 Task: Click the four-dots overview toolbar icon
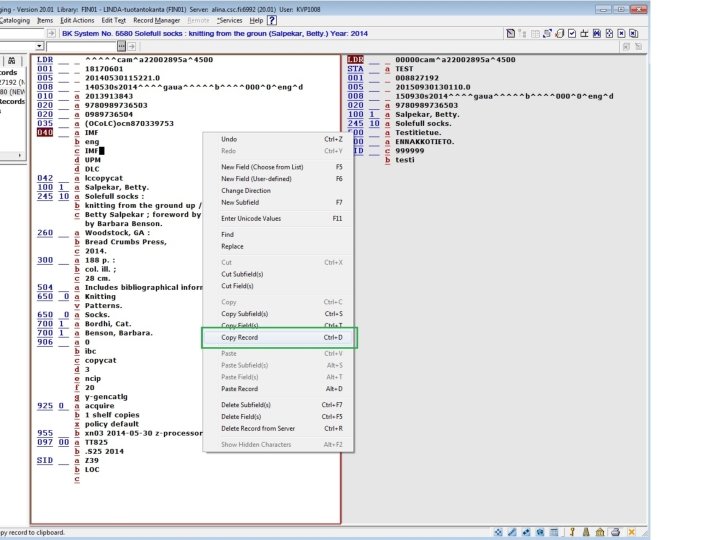[609, 34]
